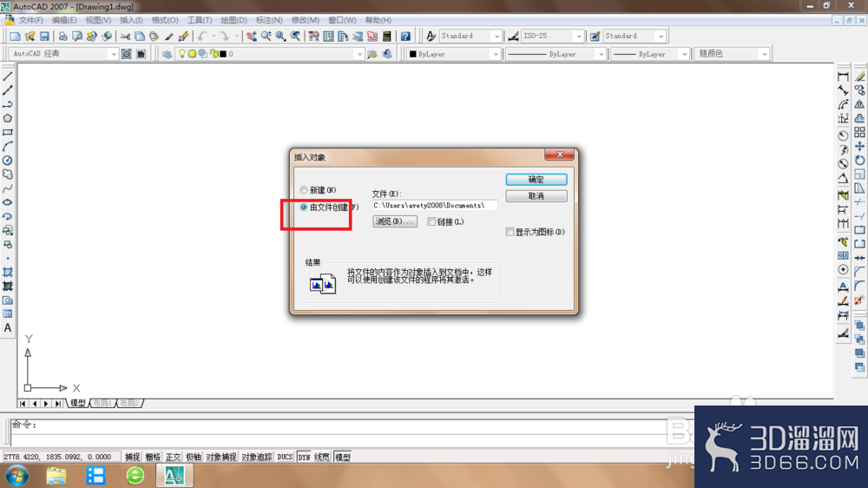Screen dimensions: 868x488
Task: Click the Redo arrow icon
Action: pyautogui.click(x=224, y=36)
